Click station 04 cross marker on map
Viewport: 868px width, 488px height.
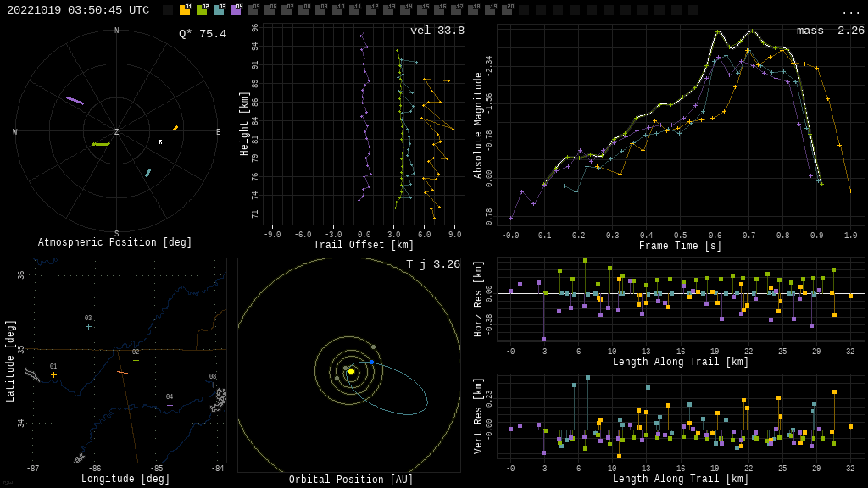click(x=170, y=405)
